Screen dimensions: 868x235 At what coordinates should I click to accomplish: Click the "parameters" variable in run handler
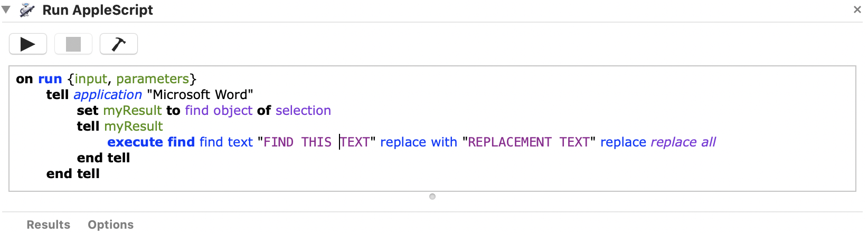153,79
